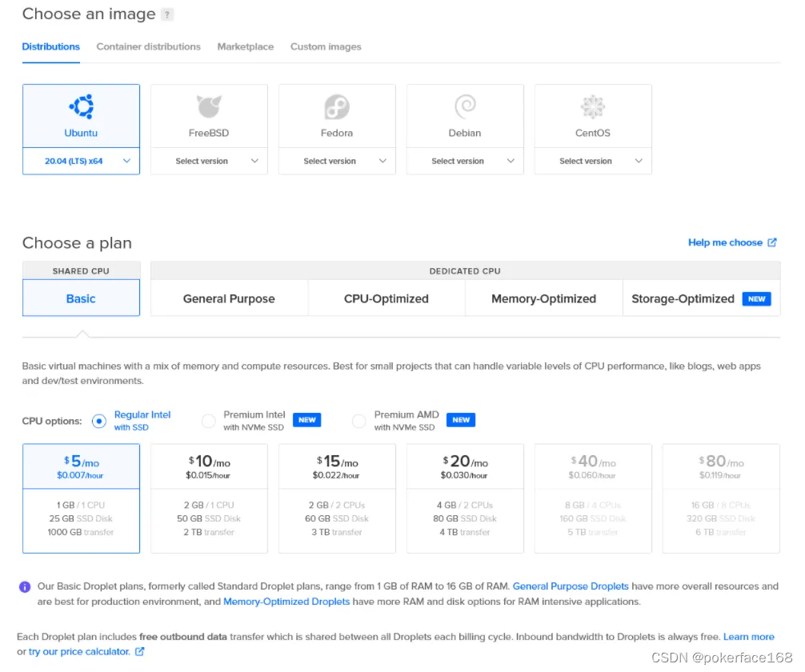Select the CentOS logo icon

(x=593, y=106)
